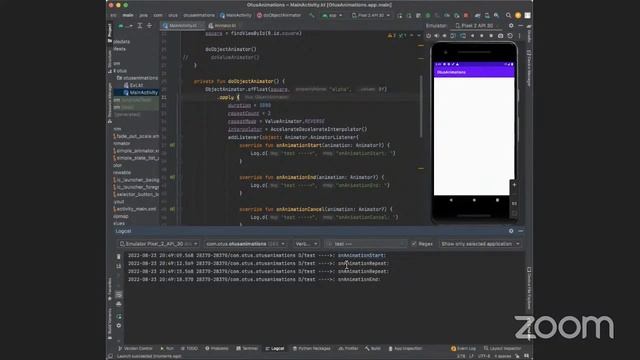Image resolution: width=640 pixels, height=360 pixels.
Task: Select MainActivity in the project tree
Action: [x=141, y=93]
